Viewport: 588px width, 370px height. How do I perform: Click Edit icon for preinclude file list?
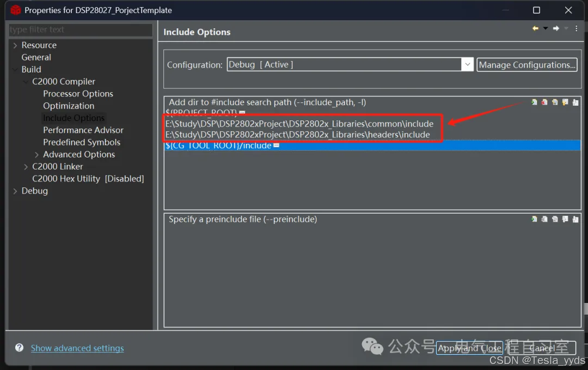click(555, 219)
